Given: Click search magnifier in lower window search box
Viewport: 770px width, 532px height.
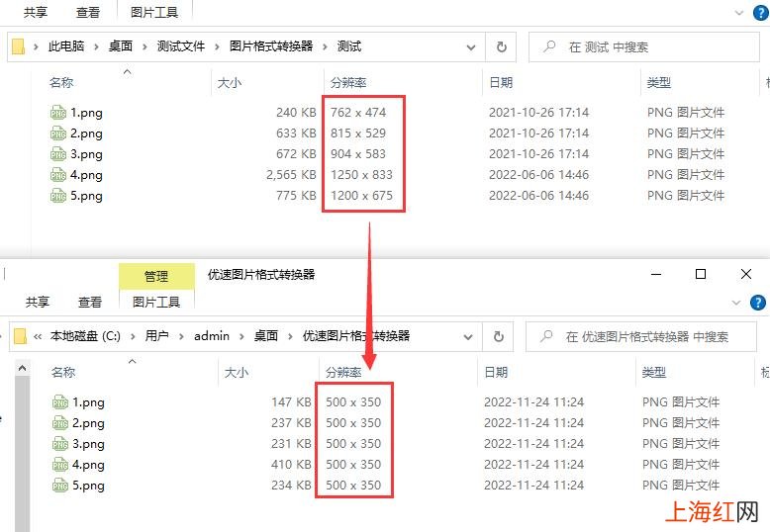Looking at the screenshot, I should (x=546, y=336).
